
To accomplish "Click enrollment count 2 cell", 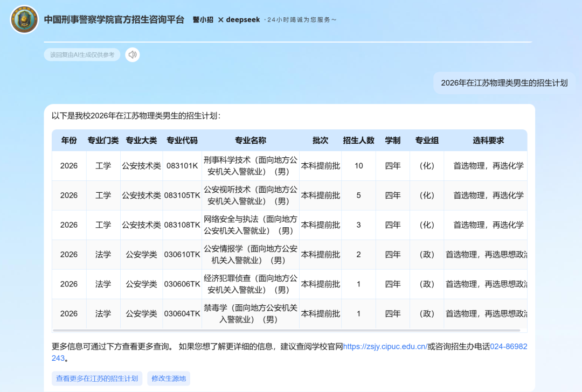I will [358, 255].
